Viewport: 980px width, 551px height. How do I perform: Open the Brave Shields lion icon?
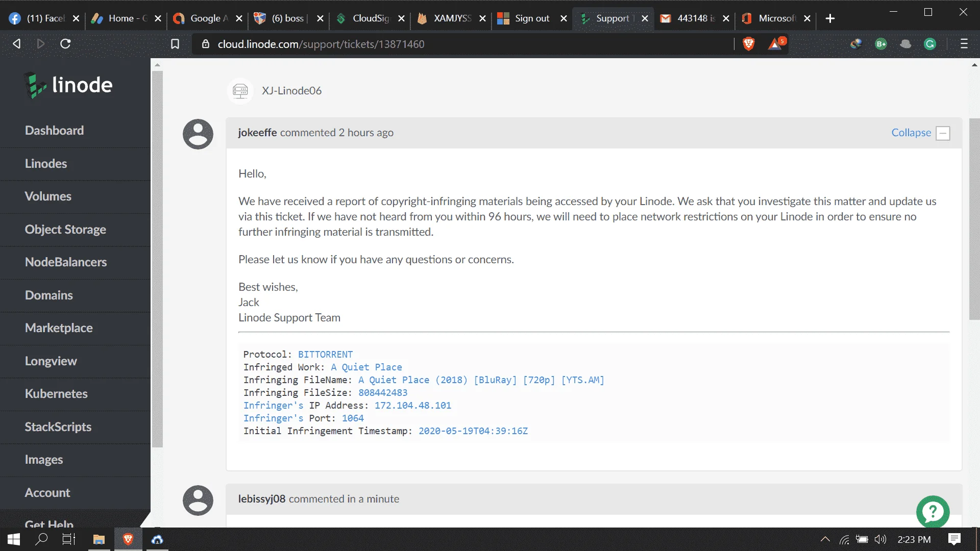(x=749, y=44)
